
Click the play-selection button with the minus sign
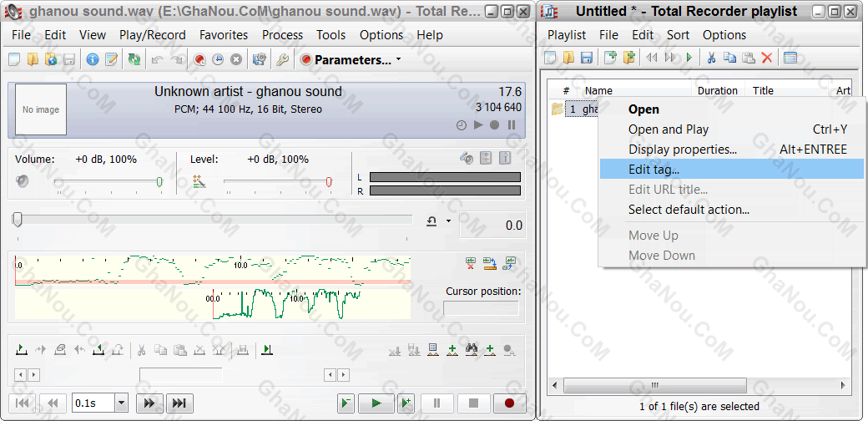pos(346,403)
